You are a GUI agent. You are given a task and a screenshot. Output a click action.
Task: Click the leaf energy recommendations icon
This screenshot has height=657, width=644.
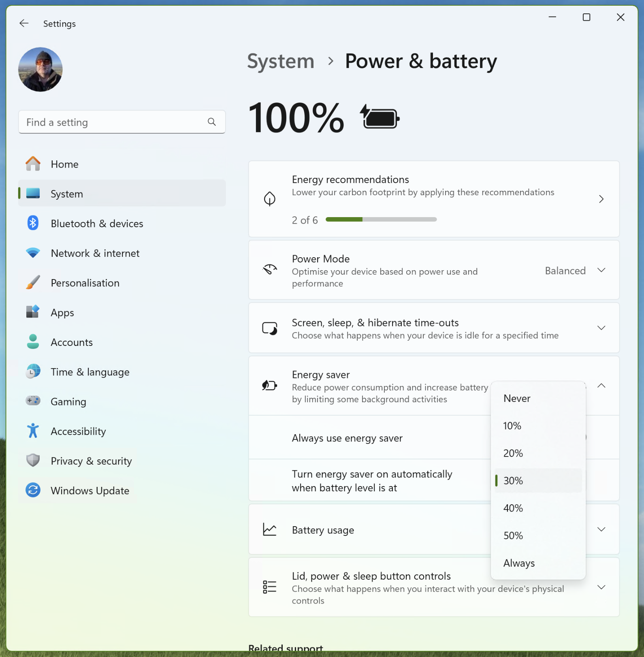pyautogui.click(x=270, y=199)
